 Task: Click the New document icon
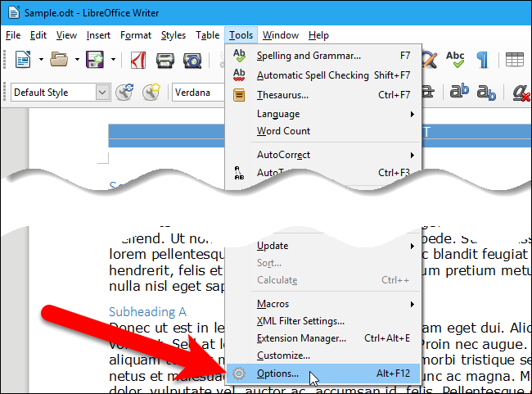tap(23, 60)
